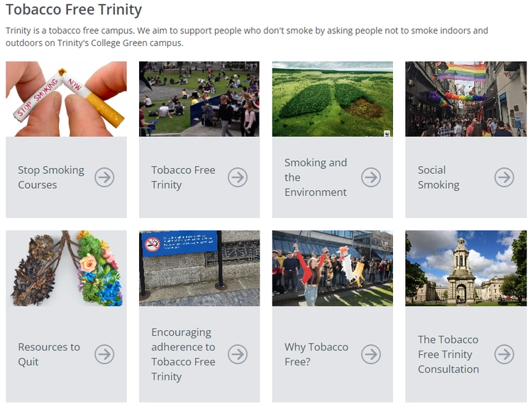Open the Stop Smoking Courses link
Viewport: 532px width, 408px height.
tap(51, 177)
